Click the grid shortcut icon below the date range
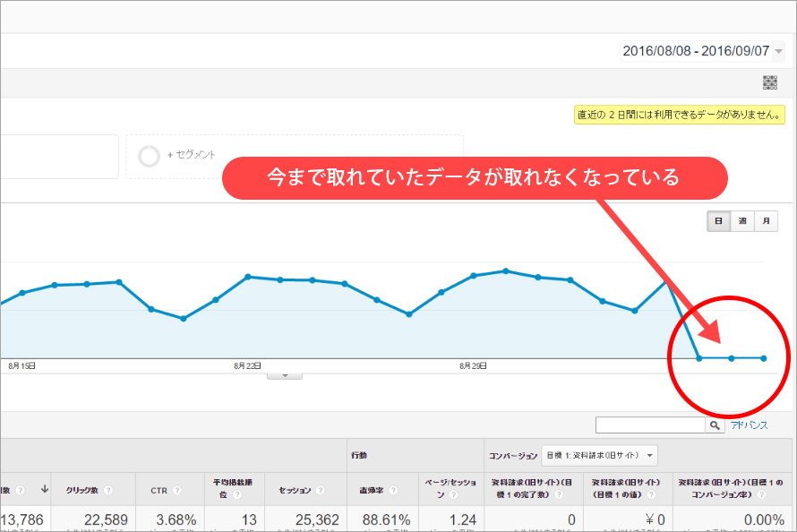Viewport: 797px width, 532px height. pos(770,82)
